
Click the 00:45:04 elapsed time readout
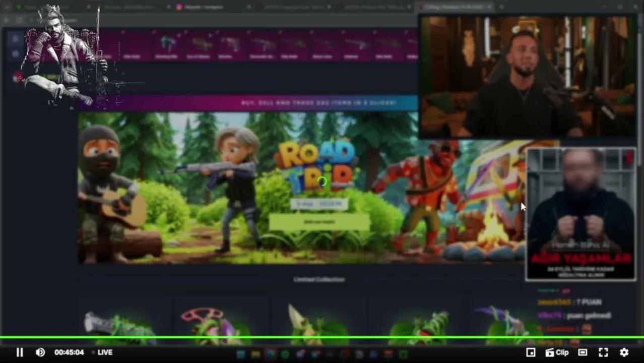point(69,352)
